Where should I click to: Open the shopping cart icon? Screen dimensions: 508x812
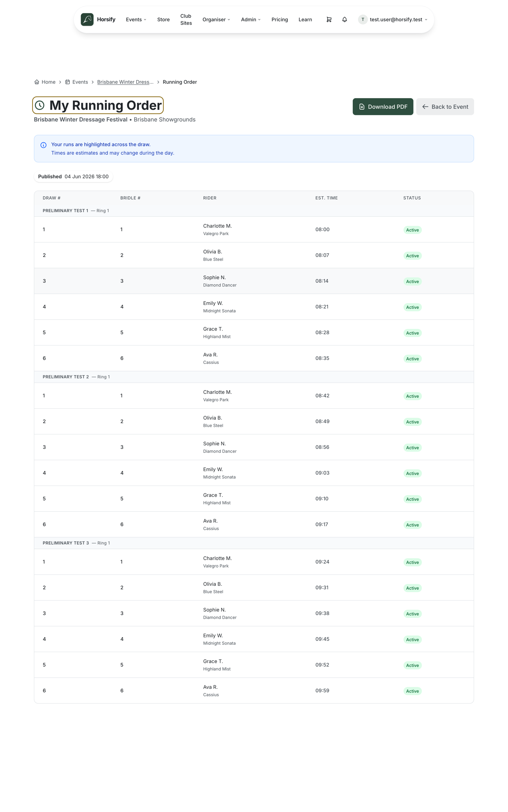pyautogui.click(x=329, y=19)
